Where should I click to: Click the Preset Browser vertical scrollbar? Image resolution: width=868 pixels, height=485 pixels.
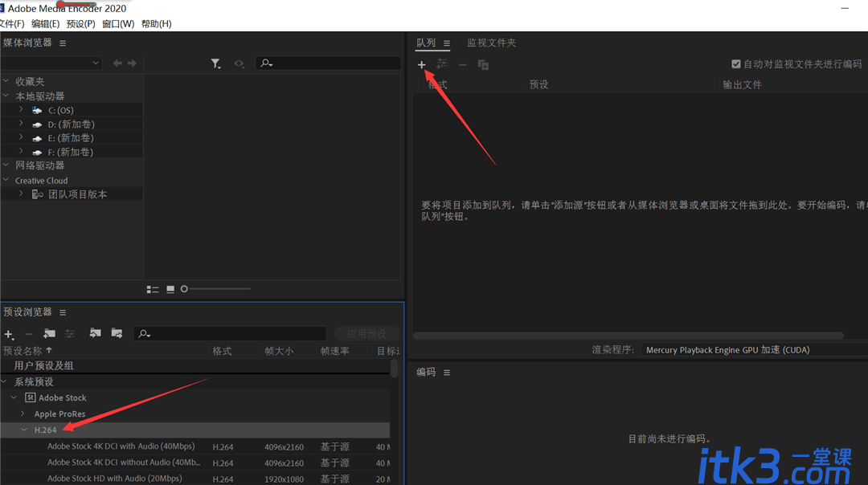[394, 369]
